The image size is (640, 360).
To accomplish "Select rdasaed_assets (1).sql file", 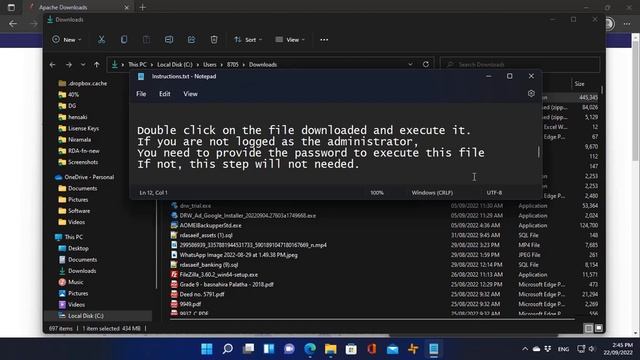I will (x=206, y=236).
